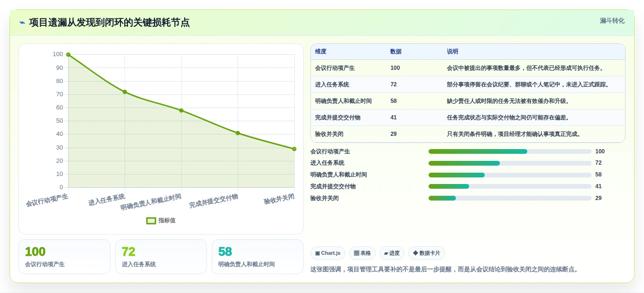
Task: Click the description starting 会议中被提出的事项
Action: (525, 68)
